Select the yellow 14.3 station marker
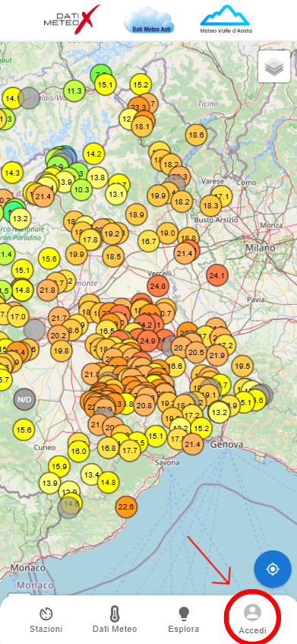The image size is (297, 644). pos(12,173)
